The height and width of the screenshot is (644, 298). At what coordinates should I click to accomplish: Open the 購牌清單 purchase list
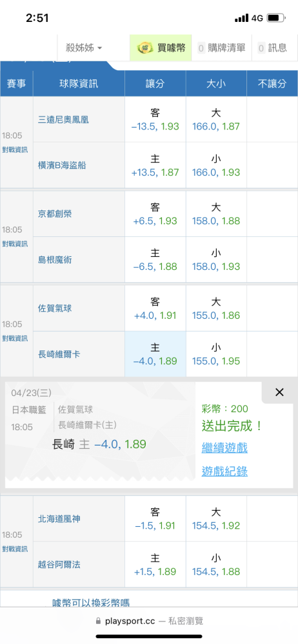click(221, 48)
